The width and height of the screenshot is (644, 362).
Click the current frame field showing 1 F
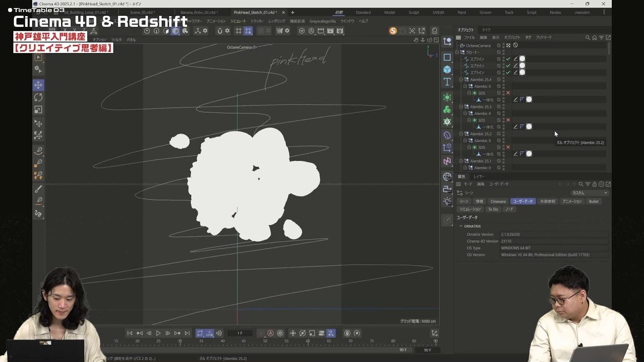point(240,333)
